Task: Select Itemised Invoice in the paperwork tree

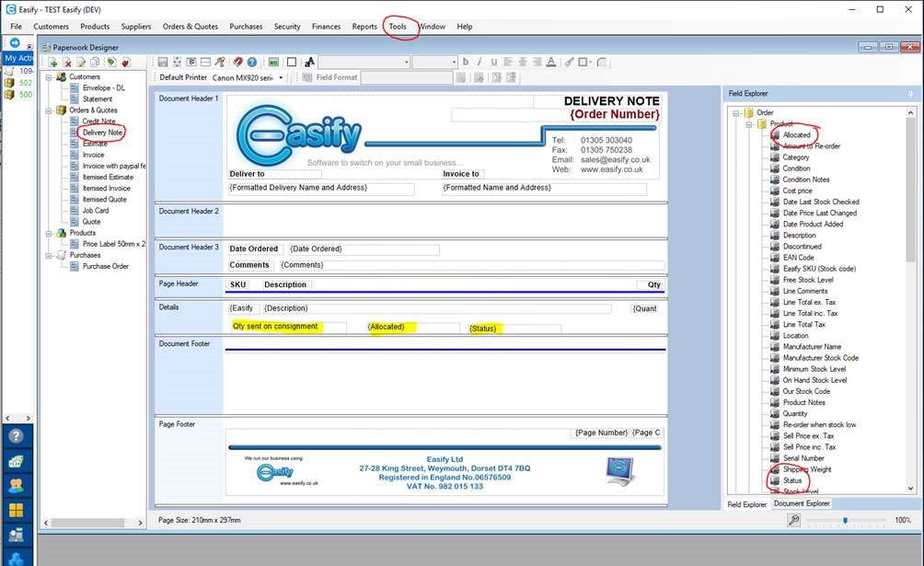Action: pos(107,188)
